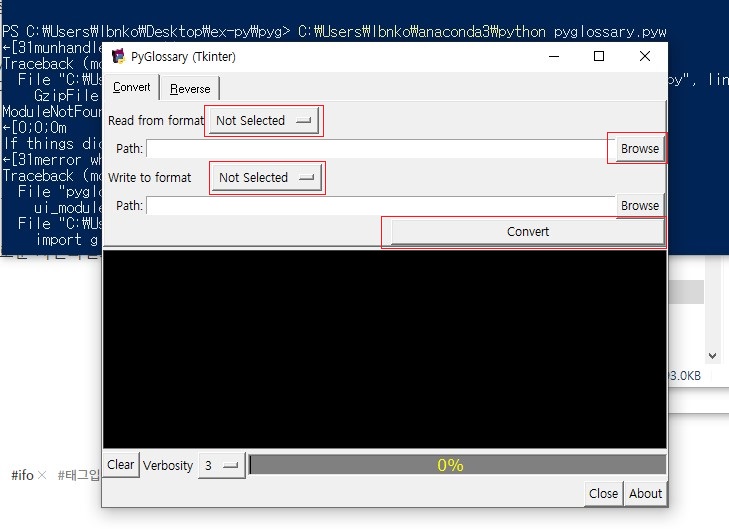Switch to the Reverse tab
729x529 pixels.
point(190,88)
